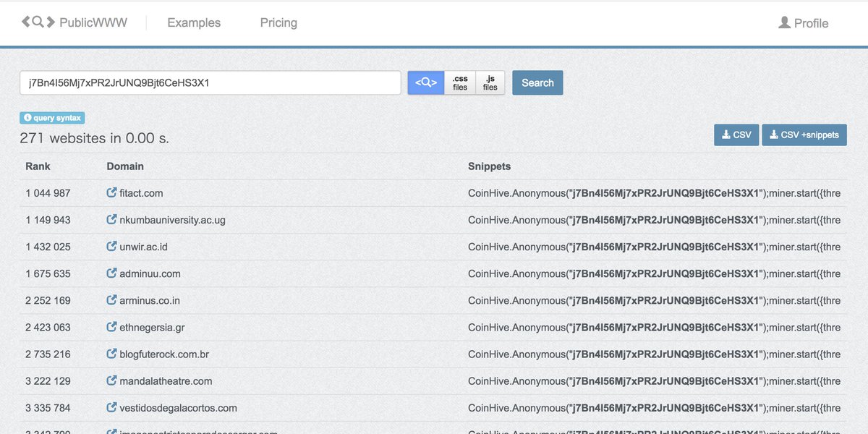Select rank value 2 252 169
Viewport: 868px width, 434px height.
[48, 300]
